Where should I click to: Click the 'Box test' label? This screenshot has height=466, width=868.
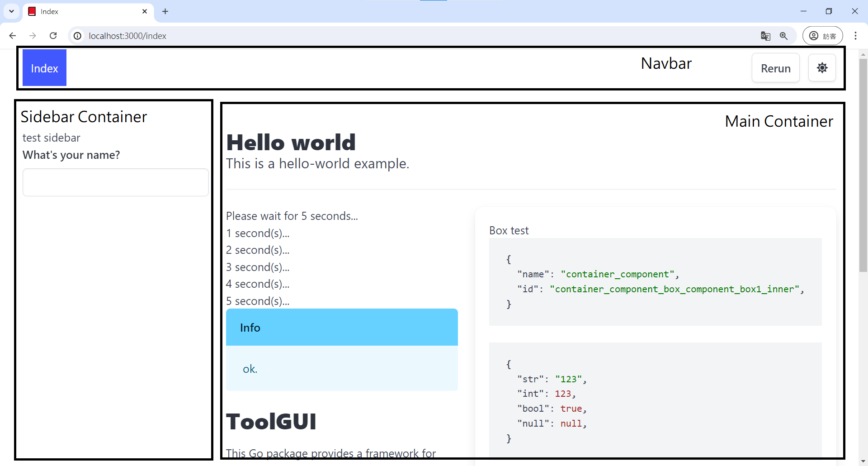pos(509,230)
